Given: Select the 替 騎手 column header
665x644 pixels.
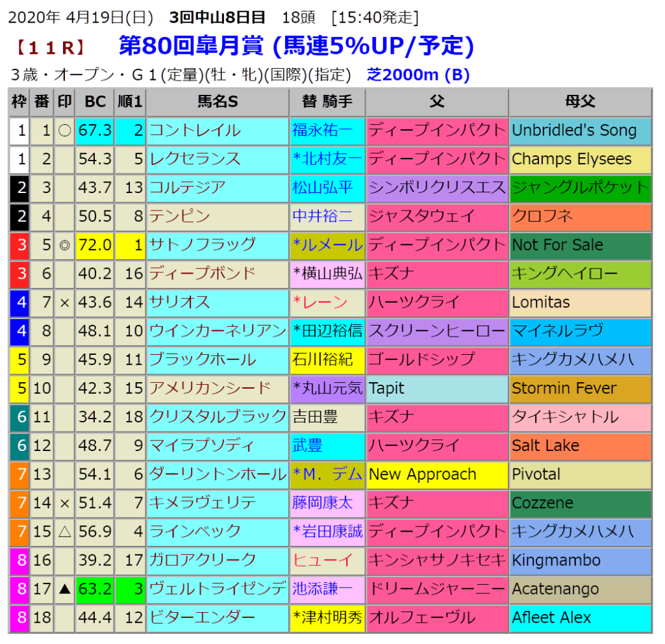Looking at the screenshot, I should [x=327, y=102].
